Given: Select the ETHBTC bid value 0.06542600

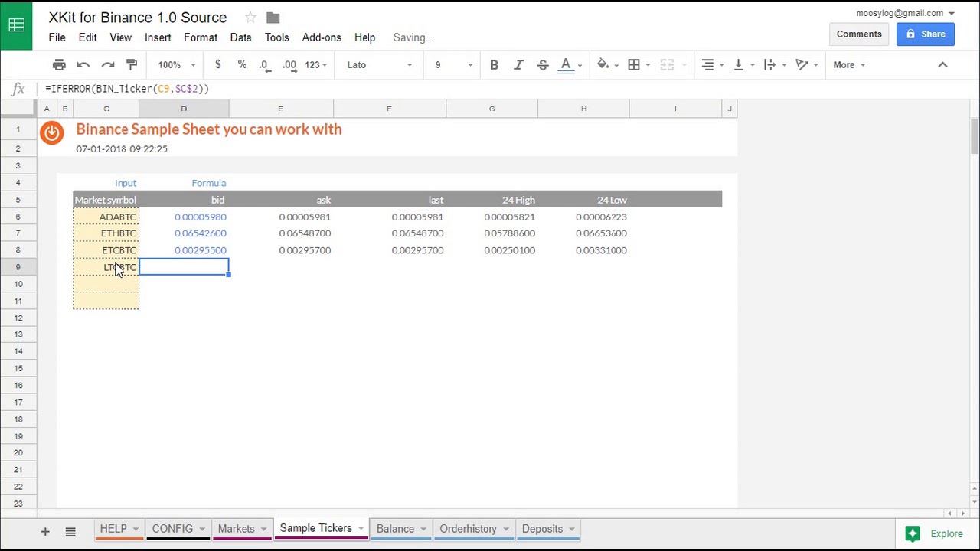Looking at the screenshot, I should (184, 233).
